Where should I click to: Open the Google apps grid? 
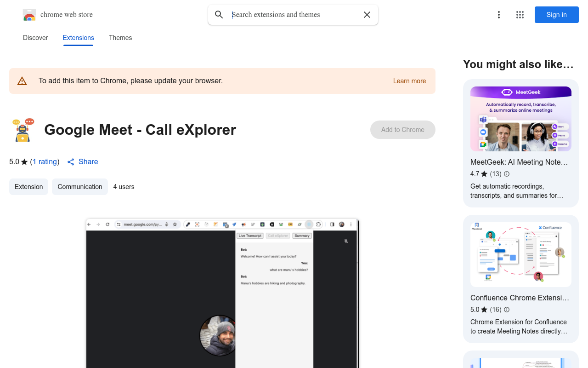click(520, 15)
